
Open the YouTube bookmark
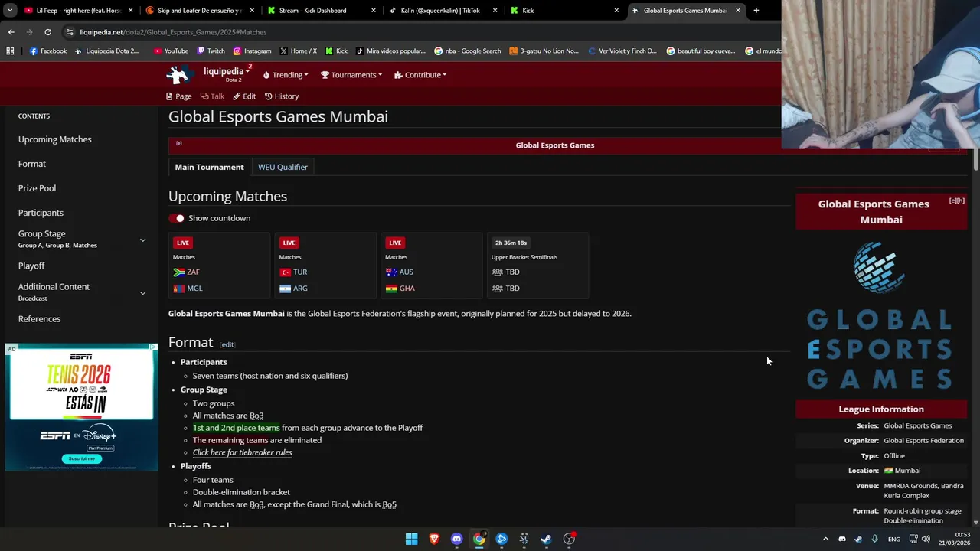pyautogui.click(x=171, y=51)
